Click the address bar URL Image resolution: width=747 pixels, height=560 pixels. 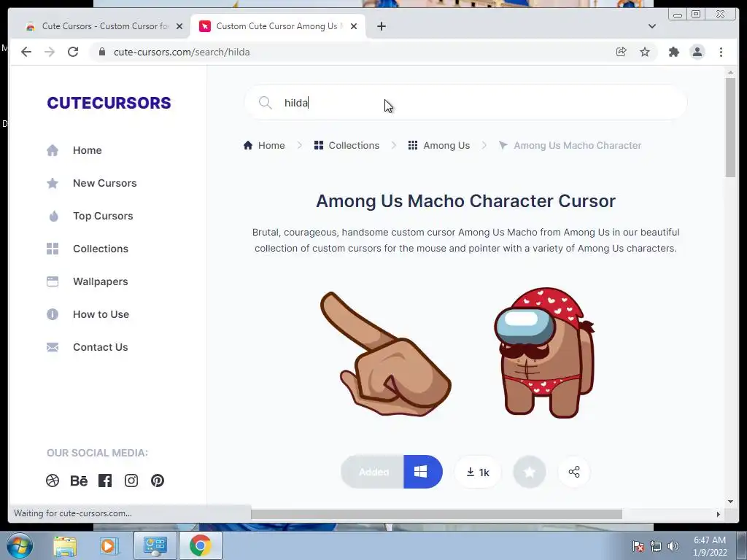click(x=182, y=52)
